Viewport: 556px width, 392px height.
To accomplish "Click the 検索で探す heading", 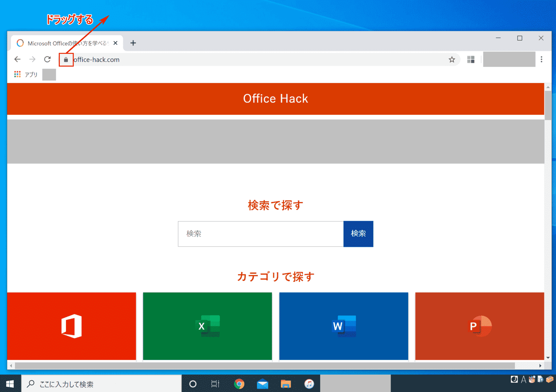I will [x=275, y=205].
